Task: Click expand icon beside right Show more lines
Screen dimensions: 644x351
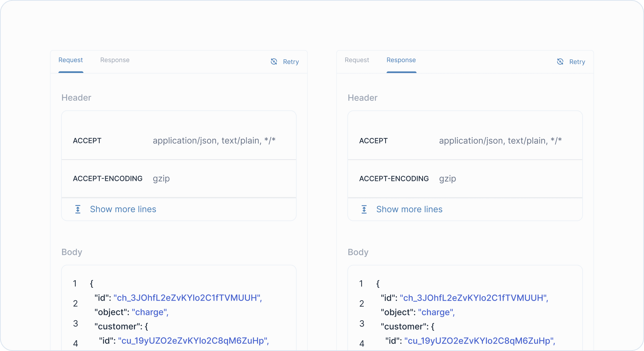Action: pyautogui.click(x=364, y=209)
